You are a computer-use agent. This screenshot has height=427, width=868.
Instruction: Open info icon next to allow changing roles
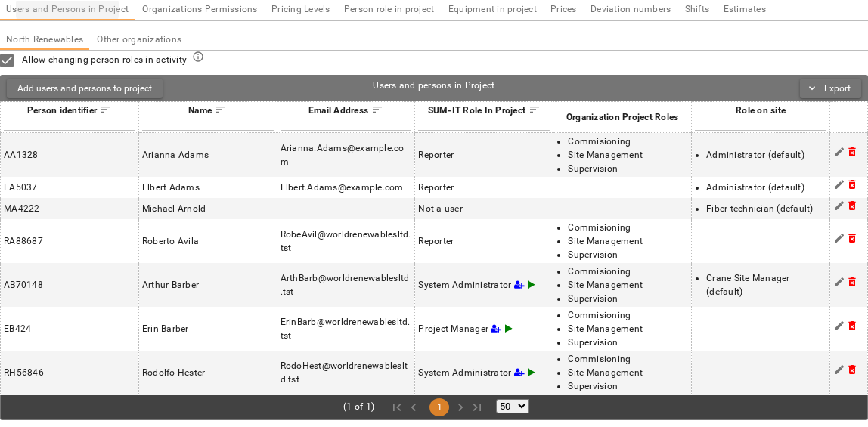pyautogui.click(x=198, y=57)
